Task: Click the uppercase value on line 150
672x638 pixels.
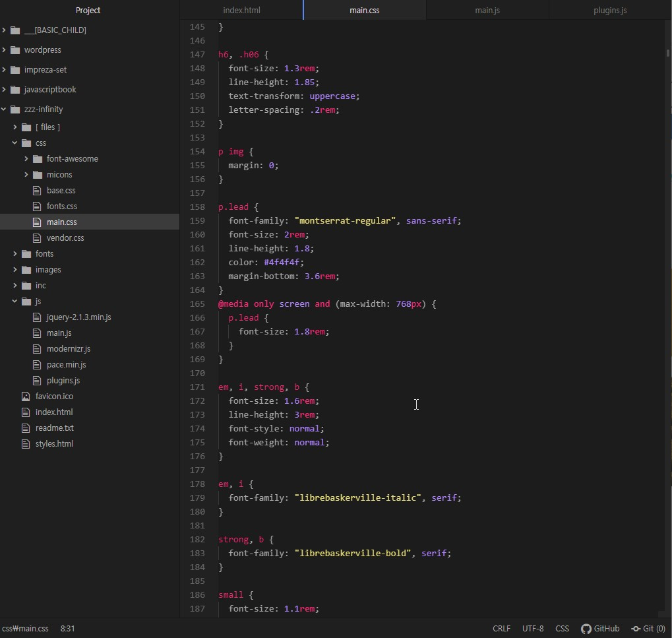Action: (x=332, y=96)
